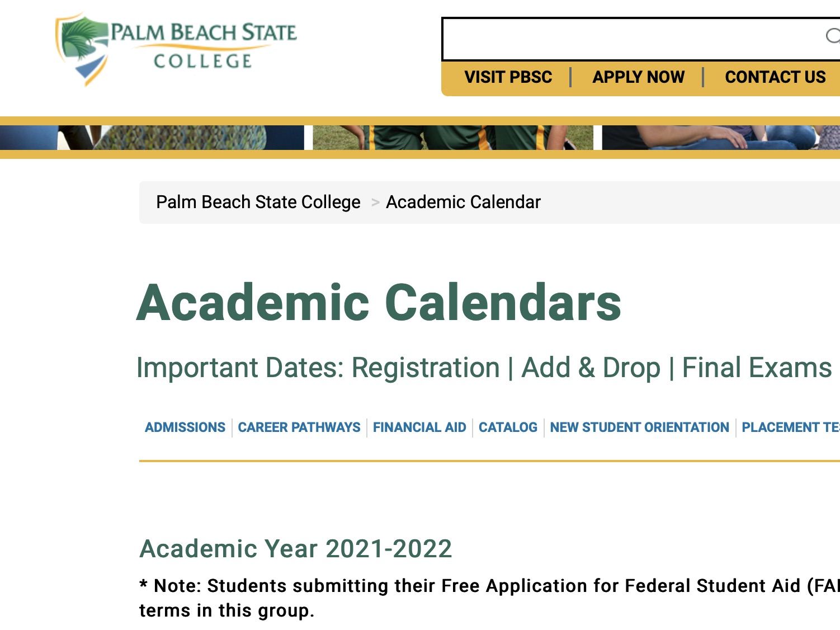This screenshot has width=840, height=630.
Task: Click the Academic Year 2021-2022 heading
Action: [x=295, y=548]
